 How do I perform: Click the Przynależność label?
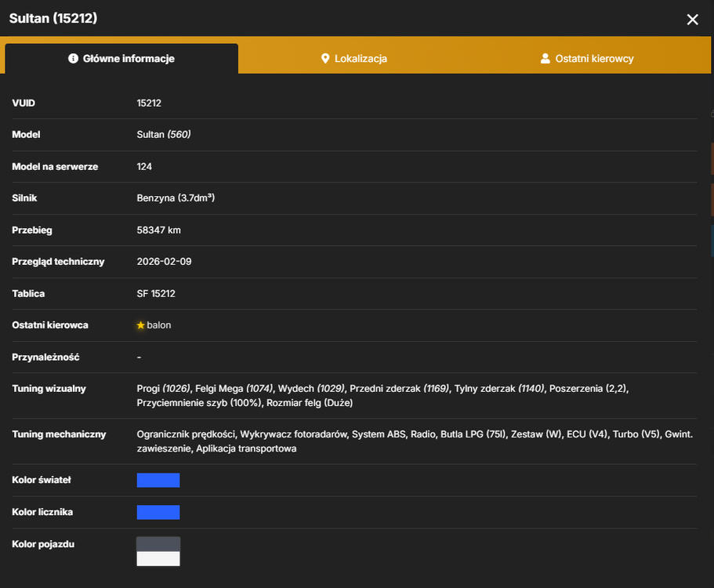45,357
